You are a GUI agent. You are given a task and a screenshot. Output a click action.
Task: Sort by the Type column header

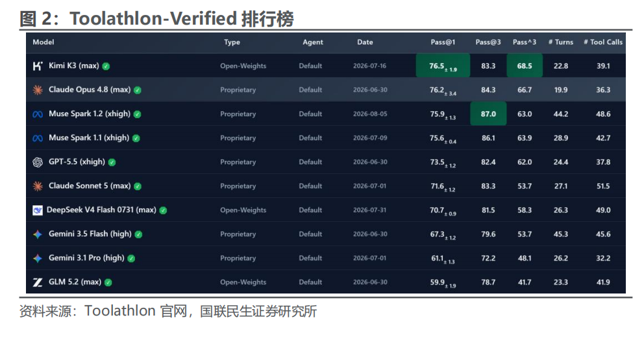coord(232,42)
